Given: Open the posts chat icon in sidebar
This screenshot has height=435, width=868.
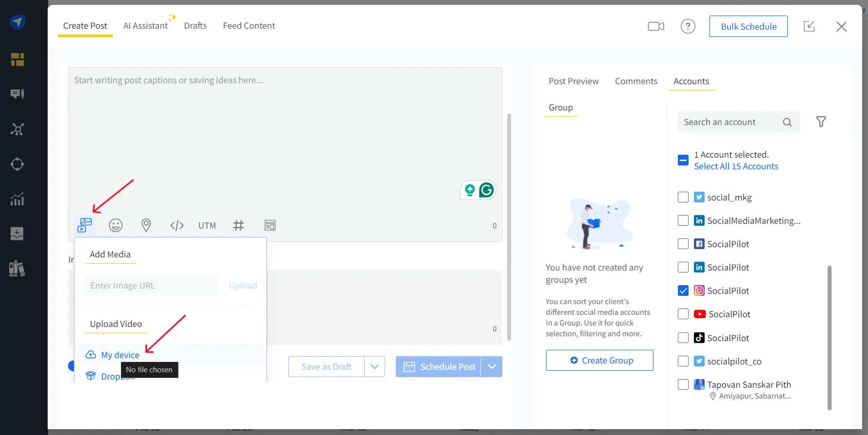Looking at the screenshot, I should coord(18,94).
